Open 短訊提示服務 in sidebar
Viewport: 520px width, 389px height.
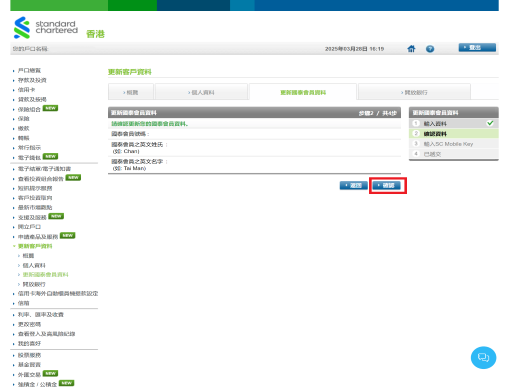(x=35, y=188)
